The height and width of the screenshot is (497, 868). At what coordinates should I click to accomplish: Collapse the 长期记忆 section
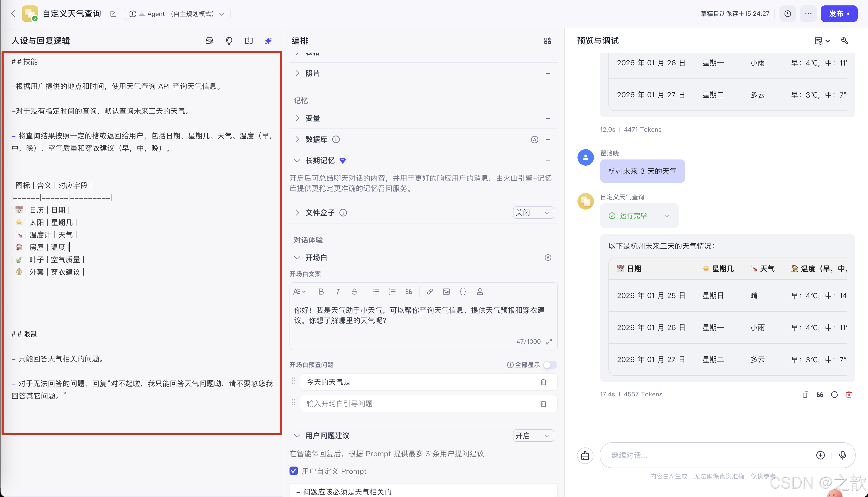coord(297,161)
